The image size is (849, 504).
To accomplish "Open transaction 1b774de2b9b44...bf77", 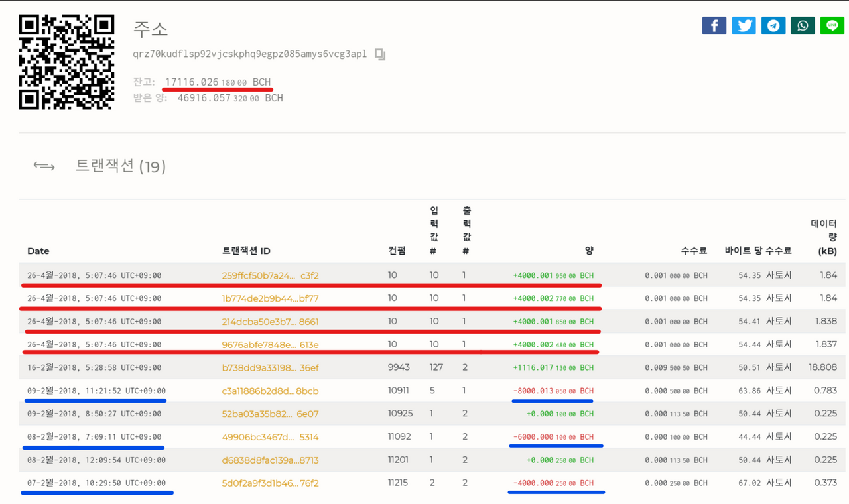I will point(270,298).
